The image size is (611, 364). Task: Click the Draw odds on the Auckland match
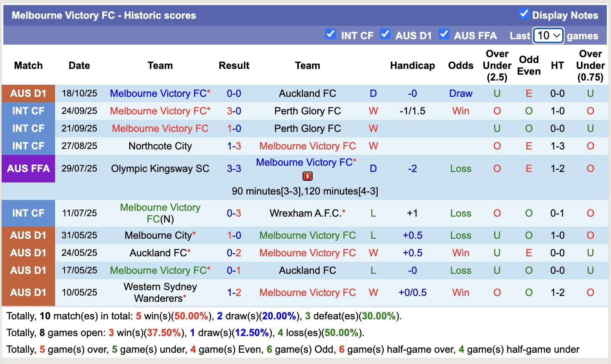click(460, 93)
